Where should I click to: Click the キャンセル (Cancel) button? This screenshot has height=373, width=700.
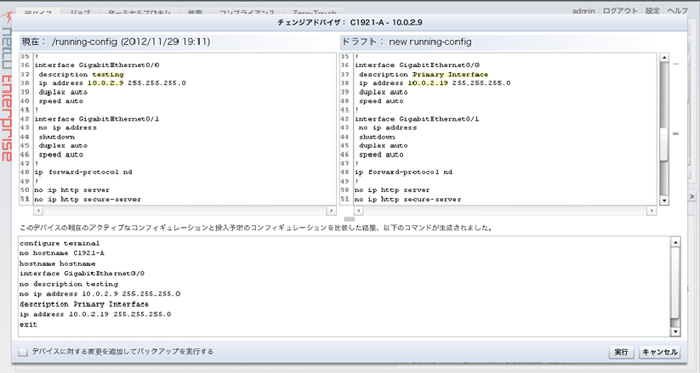pyautogui.click(x=659, y=352)
